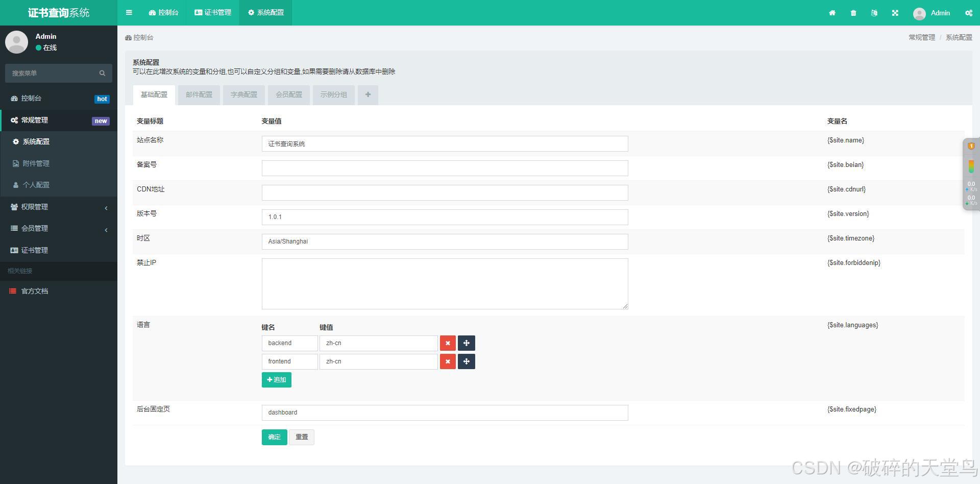Go to the home page icon
The width and height of the screenshot is (980, 484).
(x=832, y=13)
